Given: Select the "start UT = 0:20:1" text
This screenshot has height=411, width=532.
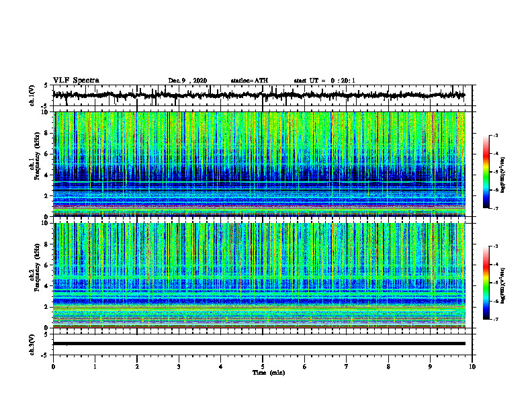Looking at the screenshot, I should pyautogui.click(x=324, y=81).
